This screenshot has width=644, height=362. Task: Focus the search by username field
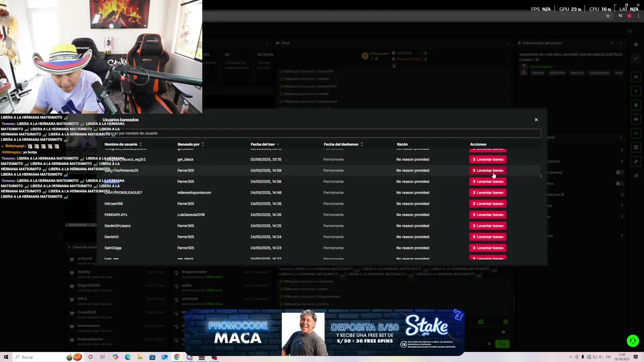click(x=322, y=133)
